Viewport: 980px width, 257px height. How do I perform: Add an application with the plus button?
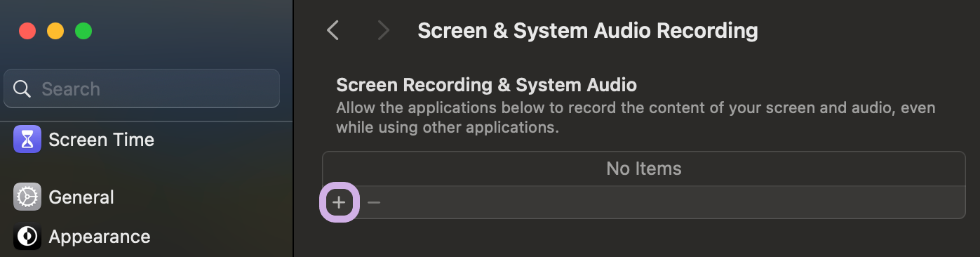(x=340, y=202)
